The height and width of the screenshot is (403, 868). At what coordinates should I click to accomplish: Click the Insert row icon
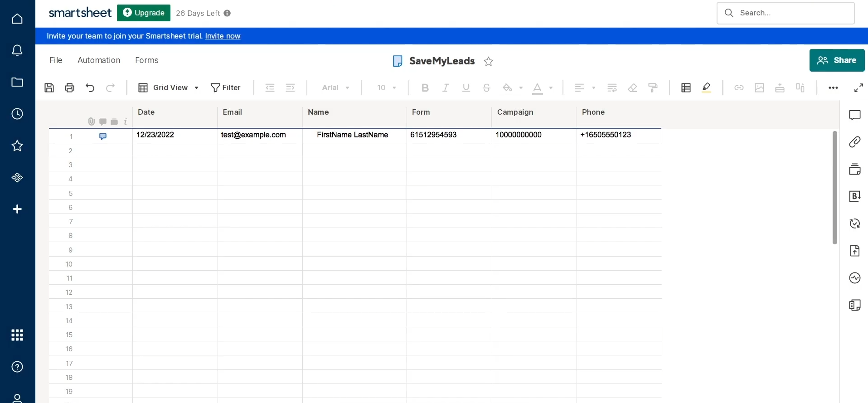(x=780, y=87)
